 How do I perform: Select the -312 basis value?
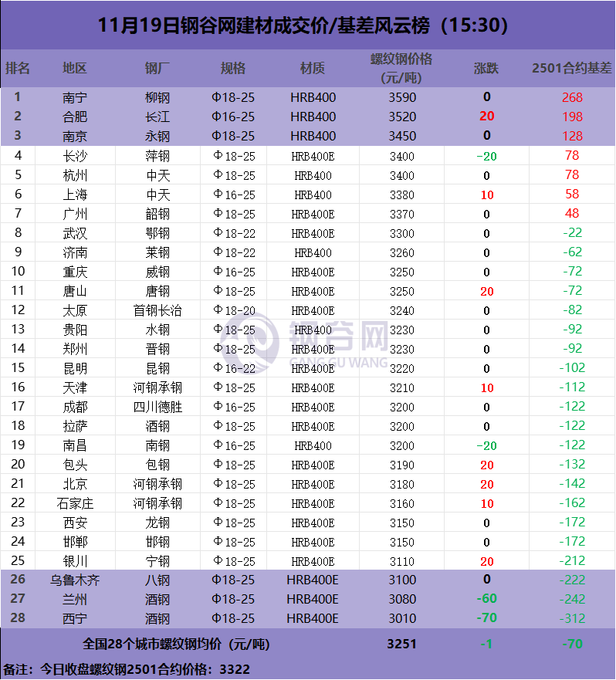coord(572,618)
